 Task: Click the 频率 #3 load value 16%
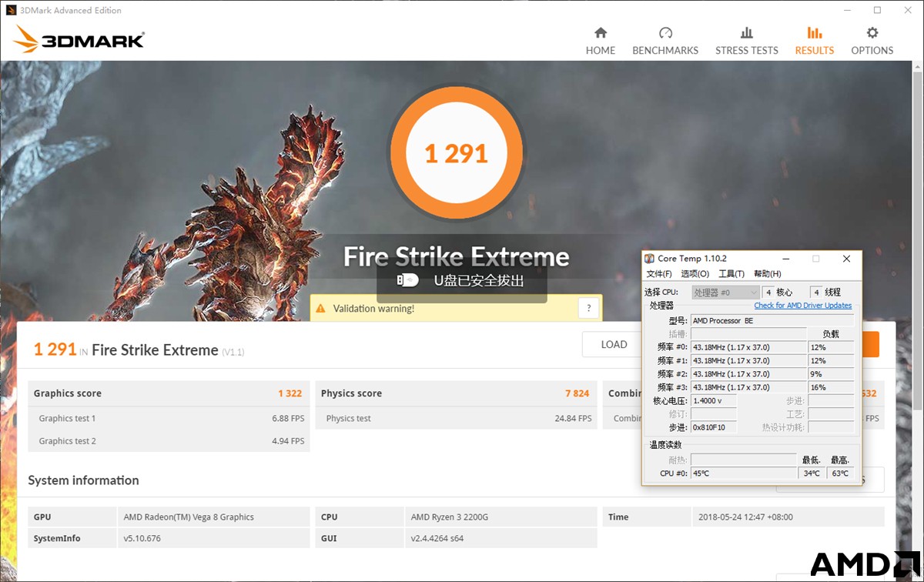[x=831, y=387]
